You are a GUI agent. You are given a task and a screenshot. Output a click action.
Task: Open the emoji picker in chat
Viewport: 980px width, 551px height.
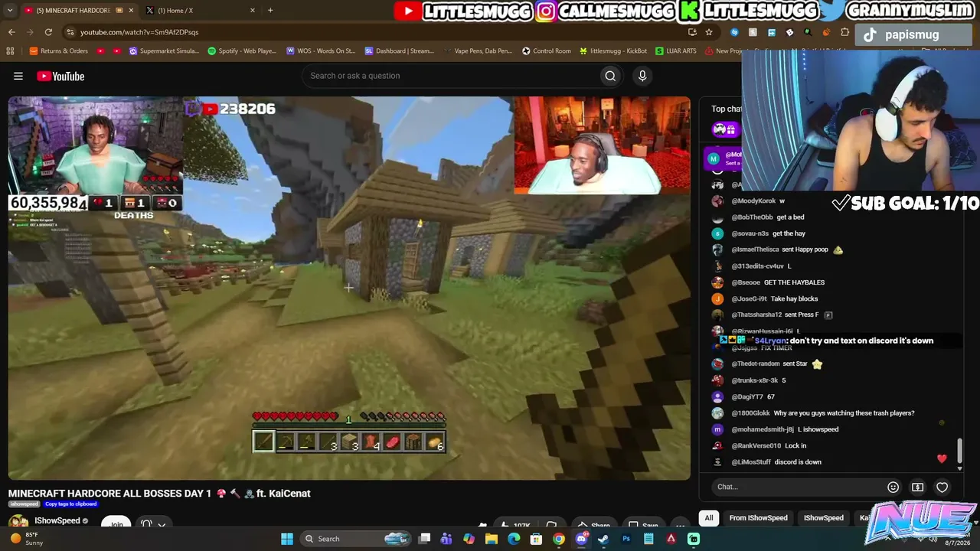click(x=893, y=487)
